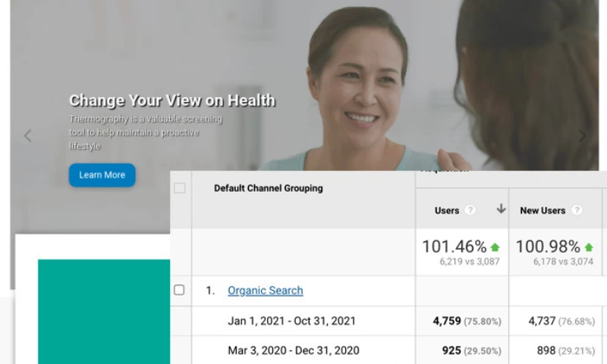607x364 pixels.
Task: Open the Organic Search link
Action: coord(265,290)
